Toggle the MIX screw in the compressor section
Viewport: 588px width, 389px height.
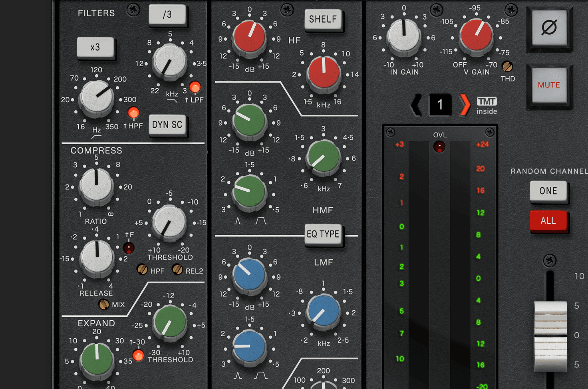(105, 305)
